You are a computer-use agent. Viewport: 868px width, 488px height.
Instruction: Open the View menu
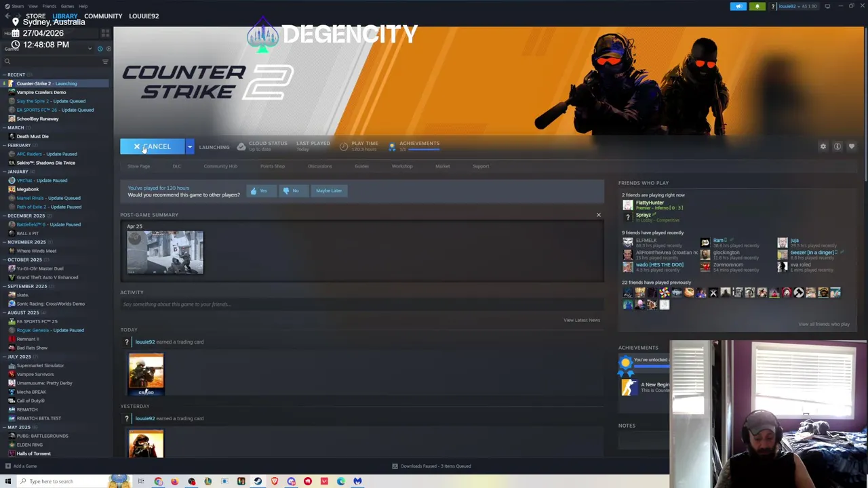coord(33,6)
